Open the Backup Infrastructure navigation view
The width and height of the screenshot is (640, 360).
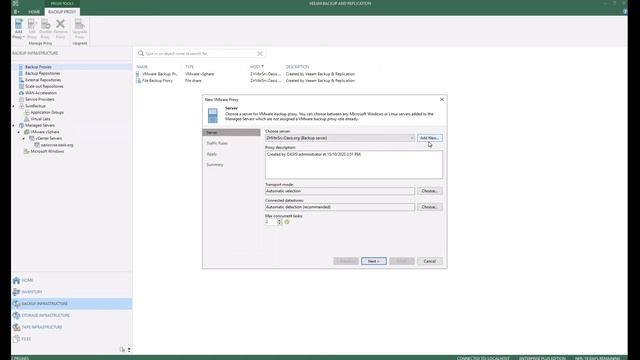pyautogui.click(x=72, y=304)
